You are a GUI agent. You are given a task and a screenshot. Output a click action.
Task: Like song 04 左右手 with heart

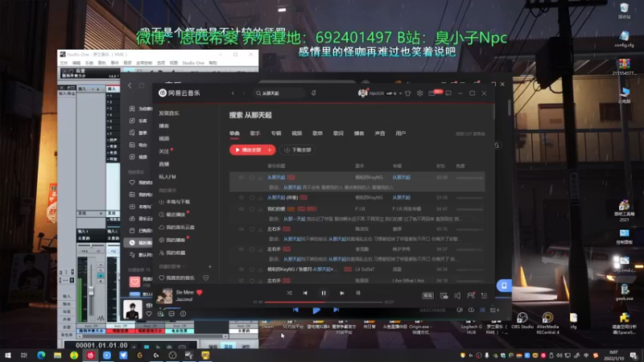(252, 229)
